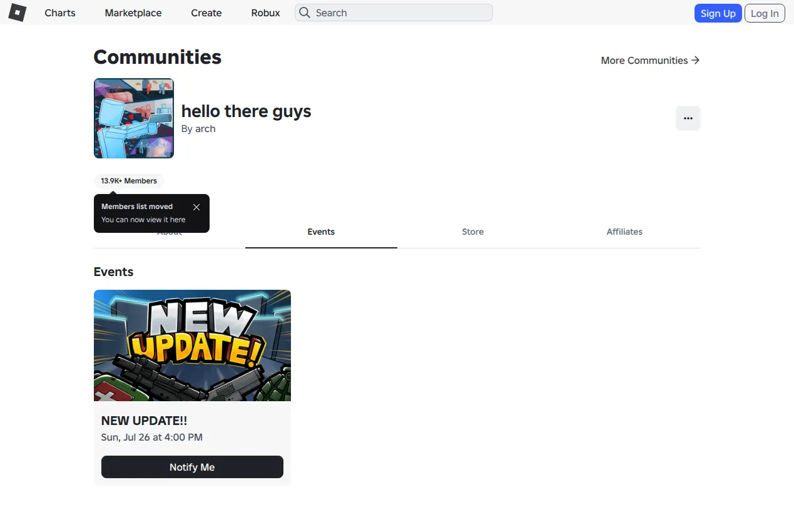Switch to the Store tab
This screenshot has height=532, width=794.
[x=473, y=232]
